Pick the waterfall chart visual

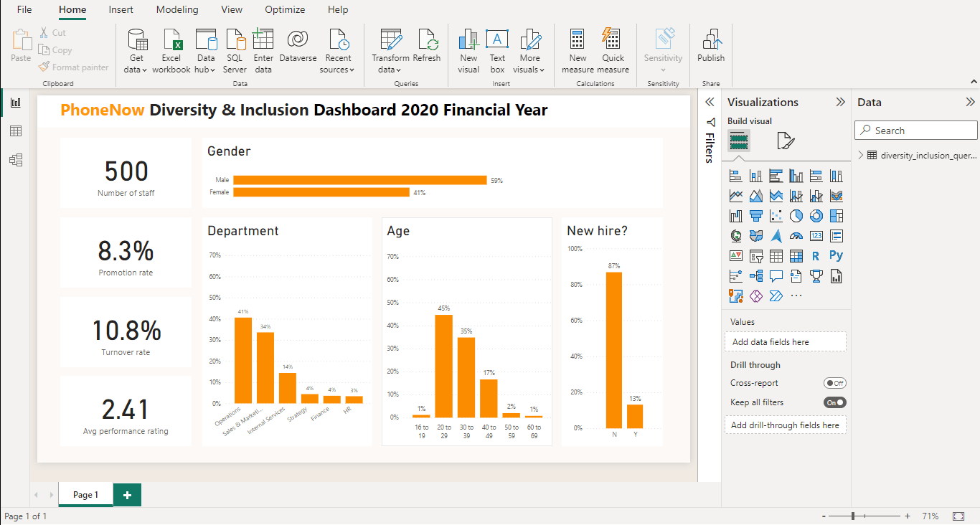coord(735,216)
